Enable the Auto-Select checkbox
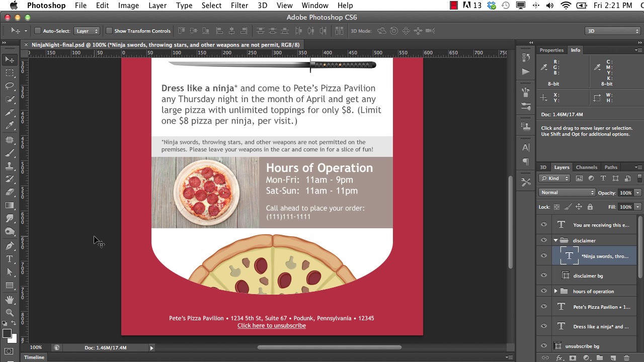This screenshot has width=644, height=362. pos(38,31)
